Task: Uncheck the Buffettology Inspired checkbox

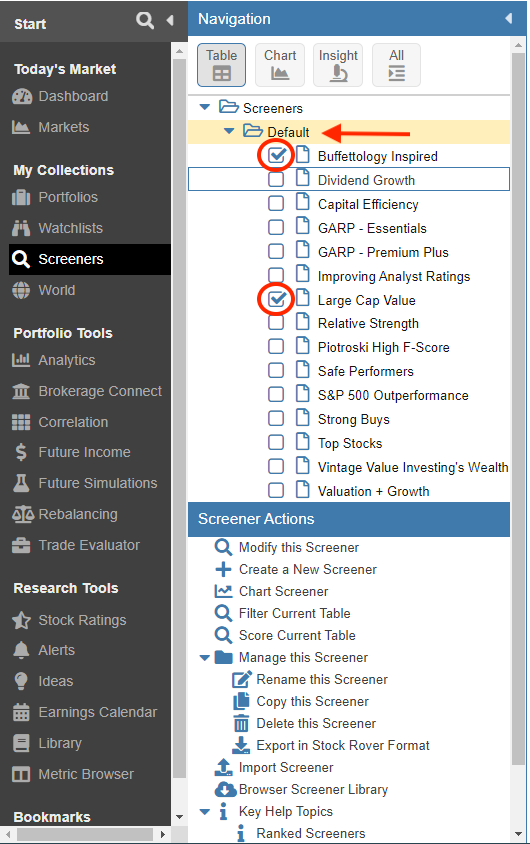Action: pos(276,156)
